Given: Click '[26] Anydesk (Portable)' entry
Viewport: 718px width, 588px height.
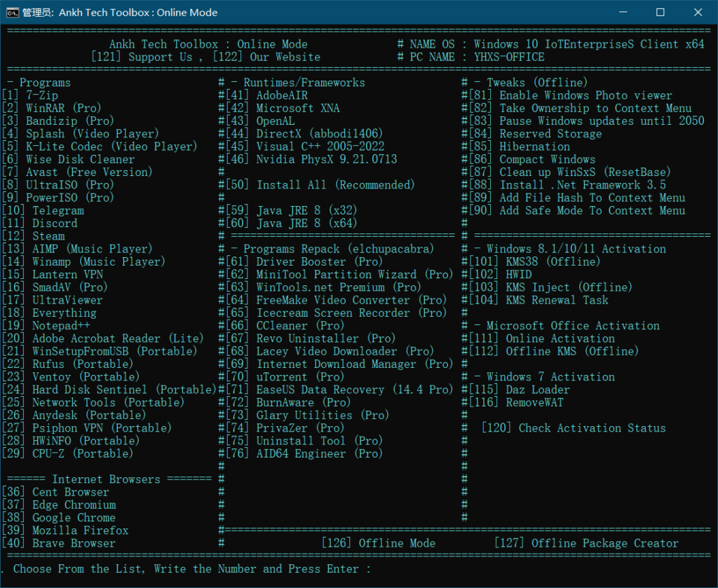Looking at the screenshot, I should pos(74,416).
